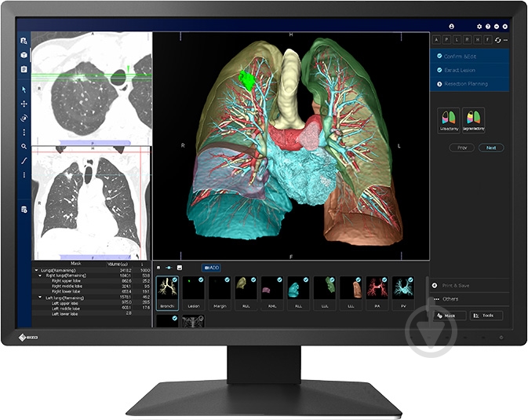Open the Extract Lesion step
The height and width of the screenshot is (420, 528).
(470, 70)
